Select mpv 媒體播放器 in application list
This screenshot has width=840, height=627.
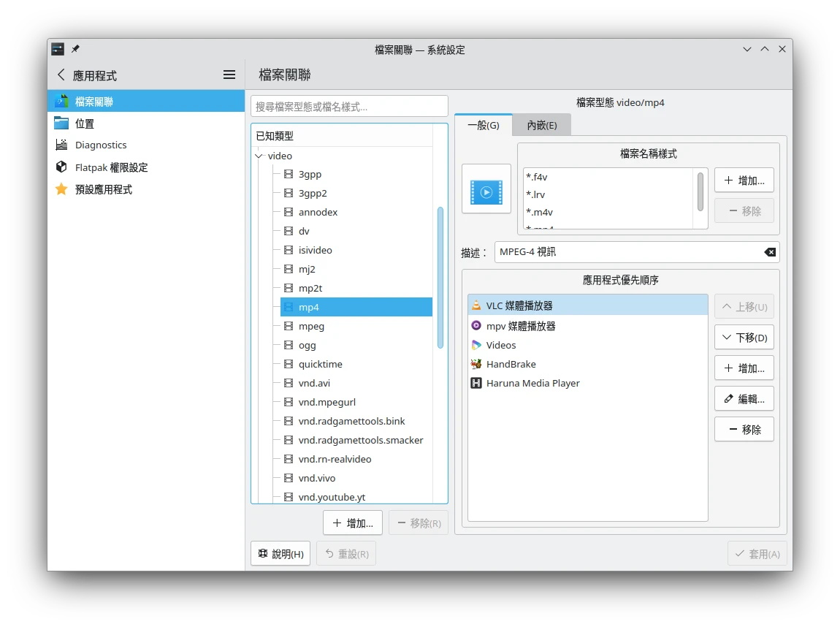pyautogui.click(x=520, y=326)
